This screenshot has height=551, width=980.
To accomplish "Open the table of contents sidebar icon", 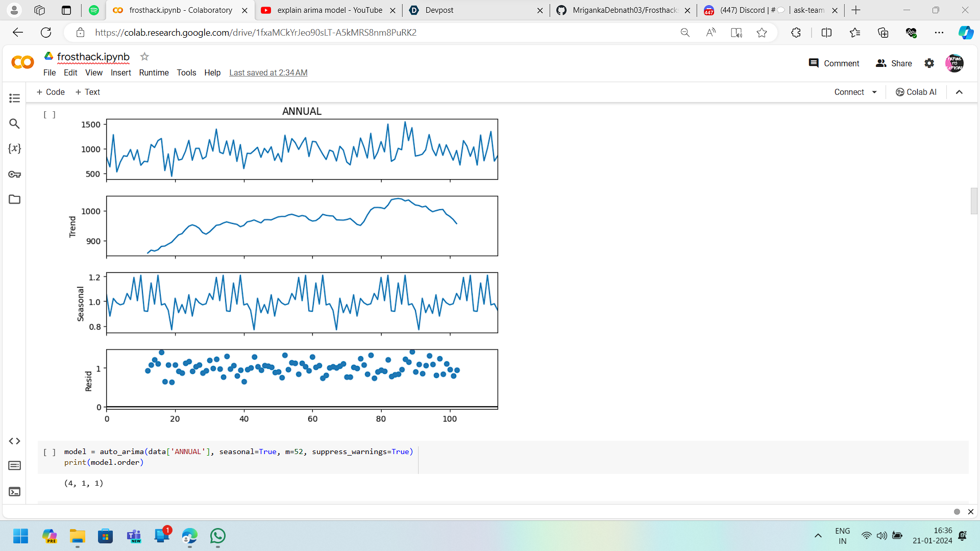I will click(x=14, y=98).
